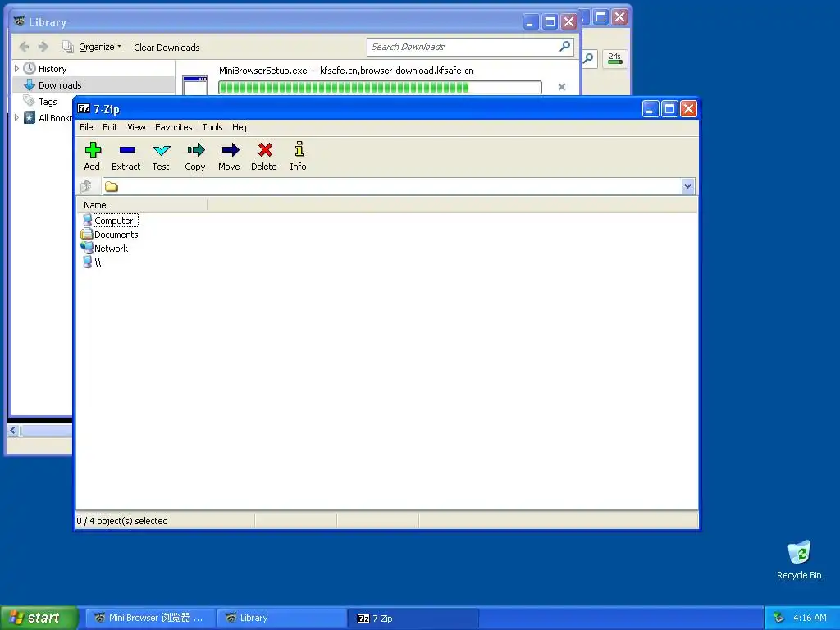Click the up-one-level folder icon in 7-Zip
This screenshot has width=840, height=630.
(86, 186)
